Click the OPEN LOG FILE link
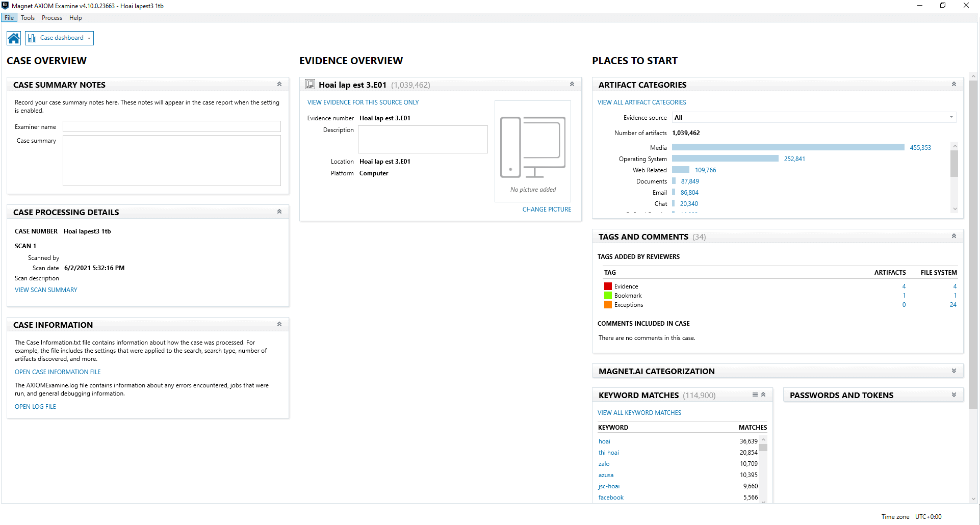 (35, 407)
